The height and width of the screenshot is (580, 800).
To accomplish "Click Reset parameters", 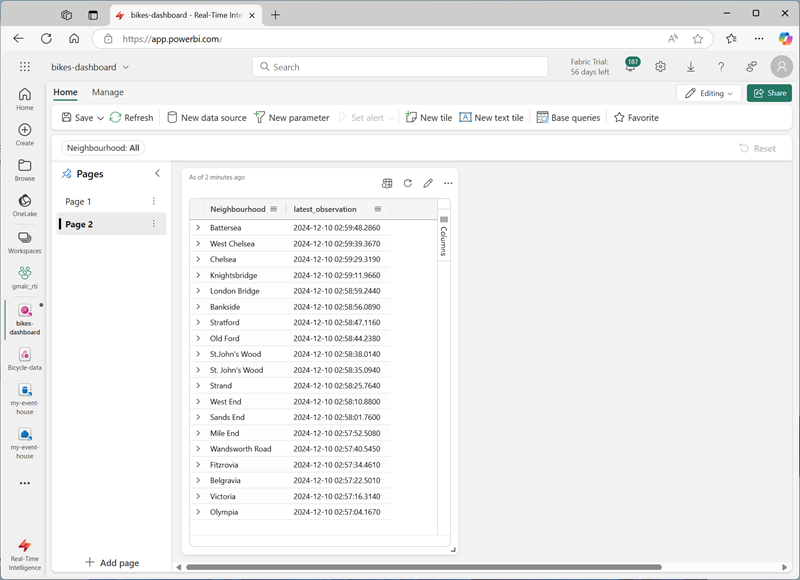I will click(757, 148).
